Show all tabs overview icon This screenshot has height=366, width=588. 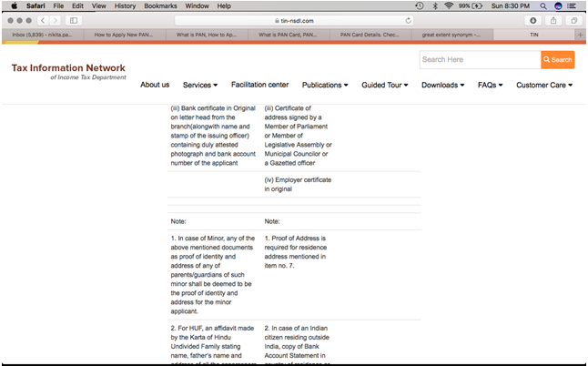click(x=573, y=21)
